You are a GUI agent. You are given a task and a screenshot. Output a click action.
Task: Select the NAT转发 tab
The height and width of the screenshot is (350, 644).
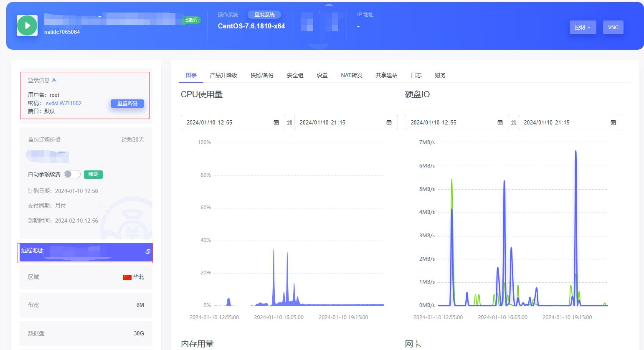pyautogui.click(x=351, y=75)
